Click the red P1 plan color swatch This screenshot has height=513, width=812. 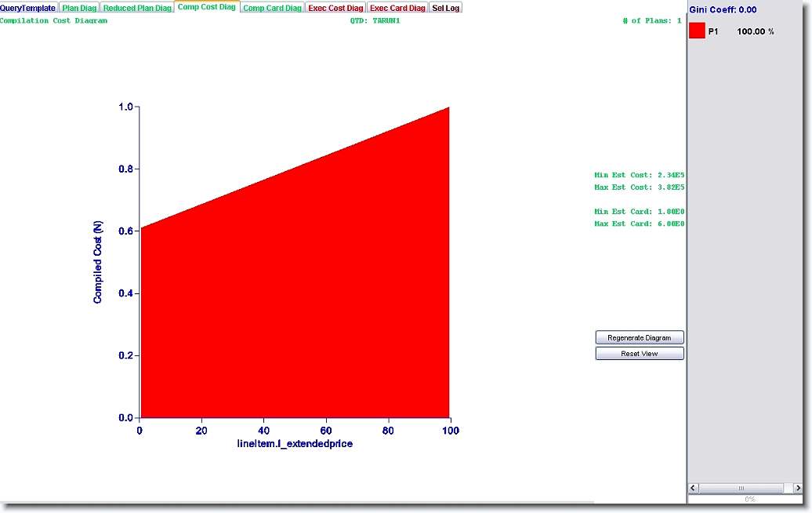pos(697,31)
